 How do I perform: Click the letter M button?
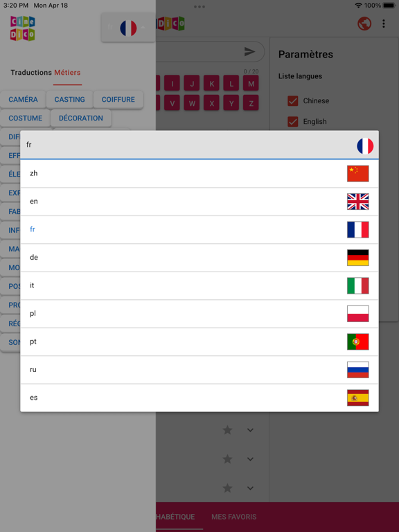pos(251,84)
